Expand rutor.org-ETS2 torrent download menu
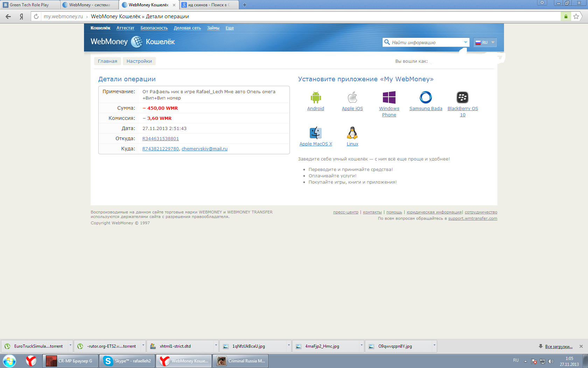The height and width of the screenshot is (368, 588). tap(143, 346)
